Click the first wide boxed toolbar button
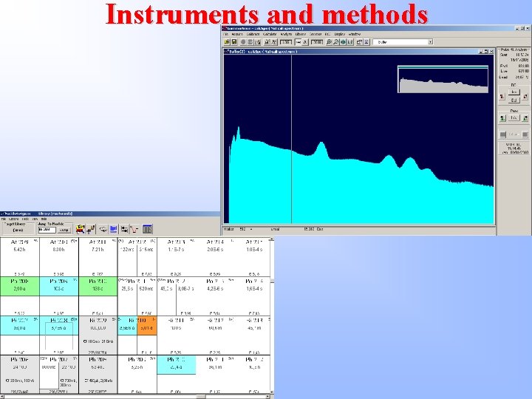Image resolution: width=532 pixels, height=399 pixels. [286, 42]
